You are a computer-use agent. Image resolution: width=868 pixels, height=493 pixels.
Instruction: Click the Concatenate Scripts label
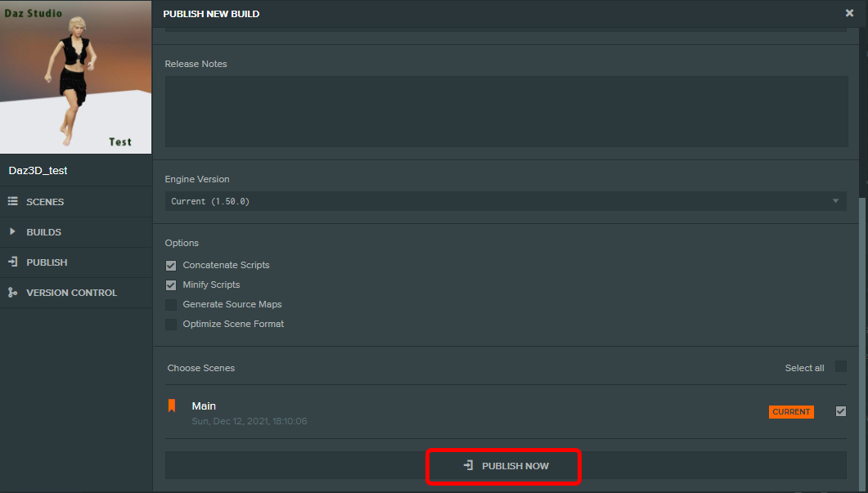coord(226,265)
